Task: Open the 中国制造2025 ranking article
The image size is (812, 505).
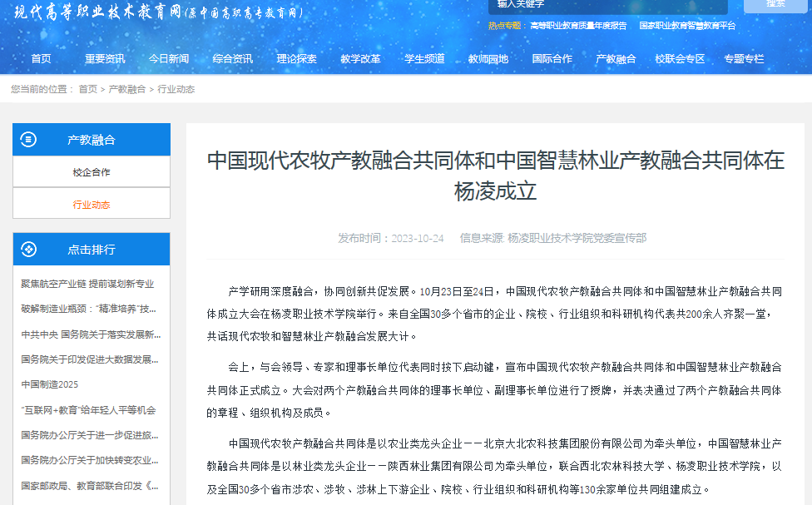Action: tap(50, 384)
